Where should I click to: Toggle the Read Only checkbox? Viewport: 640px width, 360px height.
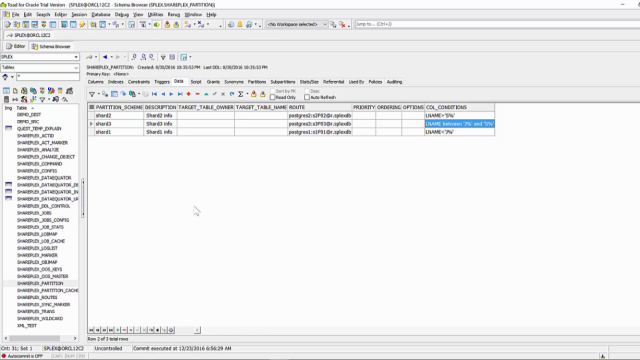(273, 97)
